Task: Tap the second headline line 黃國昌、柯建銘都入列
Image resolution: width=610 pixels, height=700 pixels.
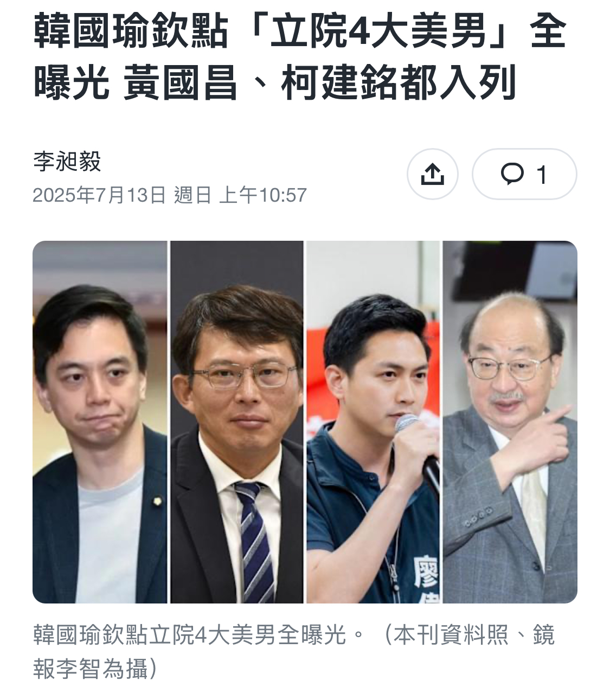Action: 320,84
